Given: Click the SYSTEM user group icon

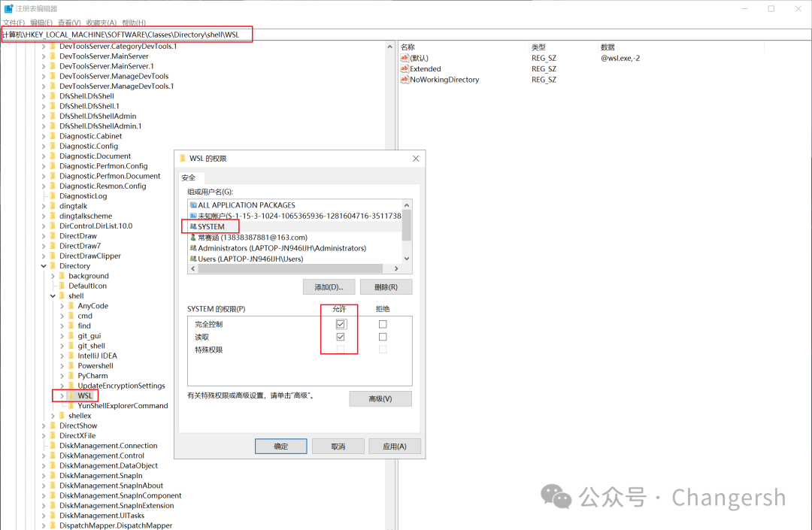Looking at the screenshot, I should pyautogui.click(x=193, y=226).
